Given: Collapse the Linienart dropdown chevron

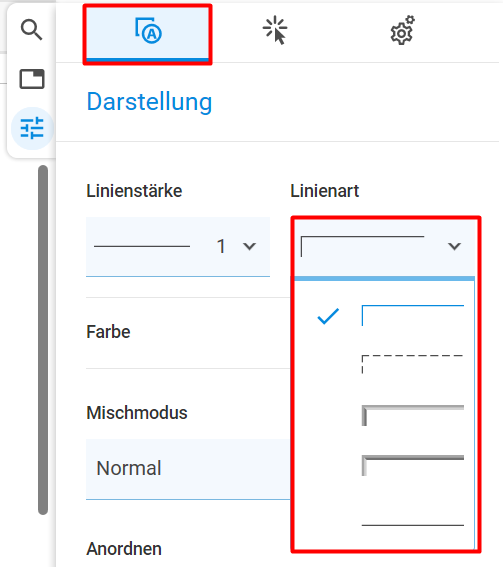Looking at the screenshot, I should 454,247.
